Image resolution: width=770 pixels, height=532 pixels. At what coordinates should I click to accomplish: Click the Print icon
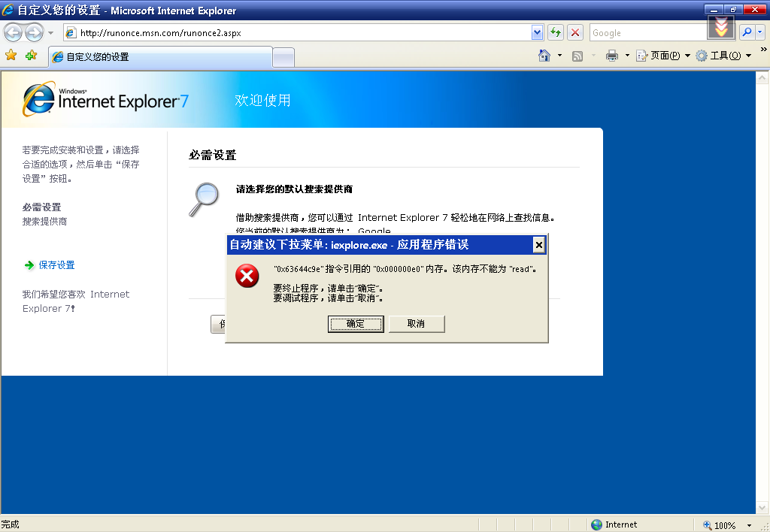coord(612,56)
